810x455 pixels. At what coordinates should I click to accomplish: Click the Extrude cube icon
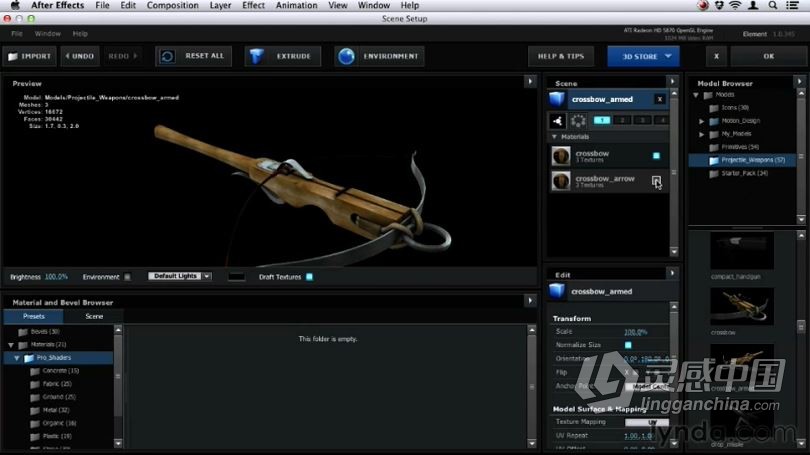258,56
